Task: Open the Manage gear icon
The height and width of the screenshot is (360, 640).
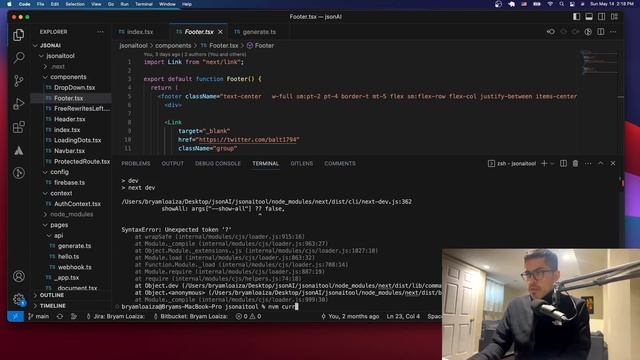Action: tap(18, 299)
